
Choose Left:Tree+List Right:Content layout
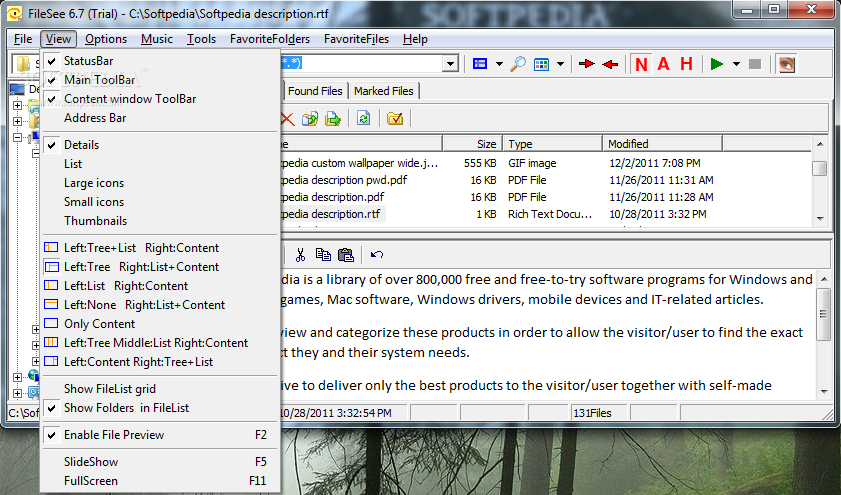click(x=160, y=248)
